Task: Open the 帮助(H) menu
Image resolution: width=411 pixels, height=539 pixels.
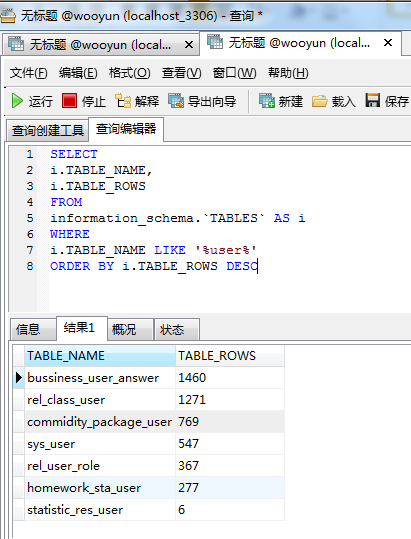Action: (288, 73)
